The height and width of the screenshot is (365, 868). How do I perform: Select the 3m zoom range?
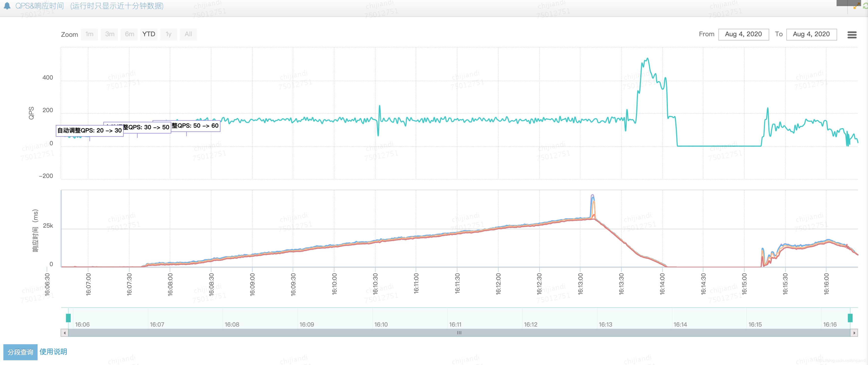pyautogui.click(x=110, y=34)
